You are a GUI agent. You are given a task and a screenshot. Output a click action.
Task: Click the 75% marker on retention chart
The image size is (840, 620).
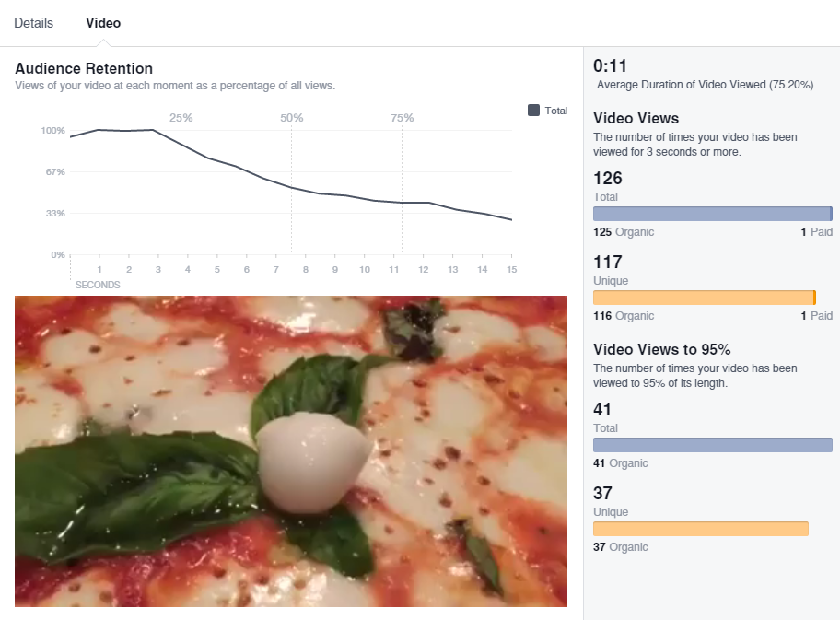pyautogui.click(x=402, y=118)
